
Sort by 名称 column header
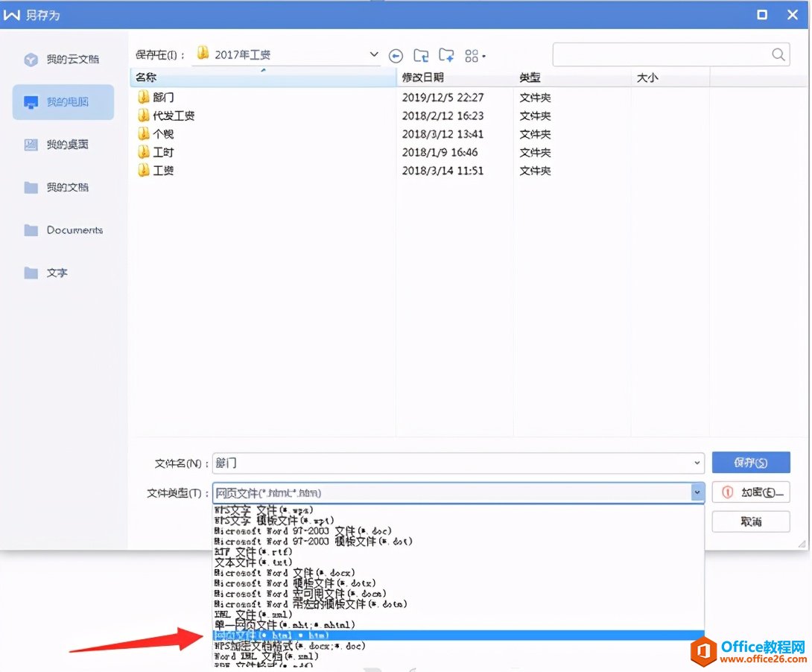[x=263, y=77]
